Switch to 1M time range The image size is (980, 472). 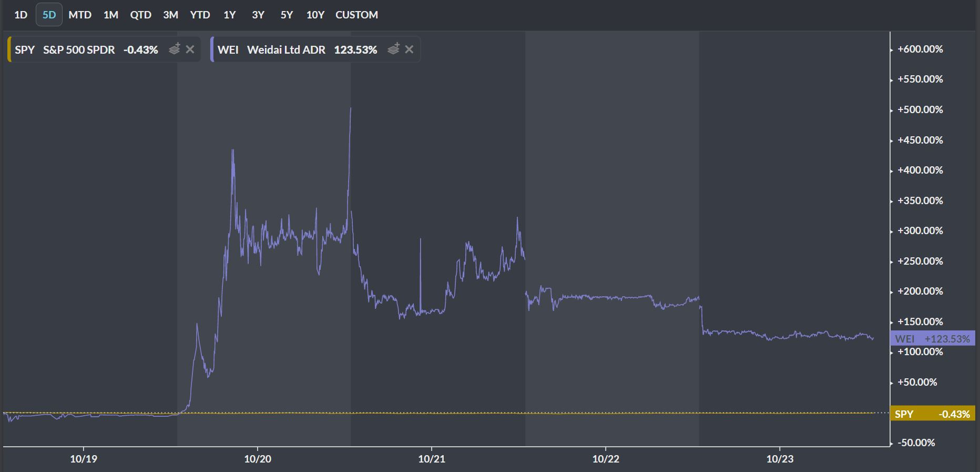pyautogui.click(x=111, y=15)
